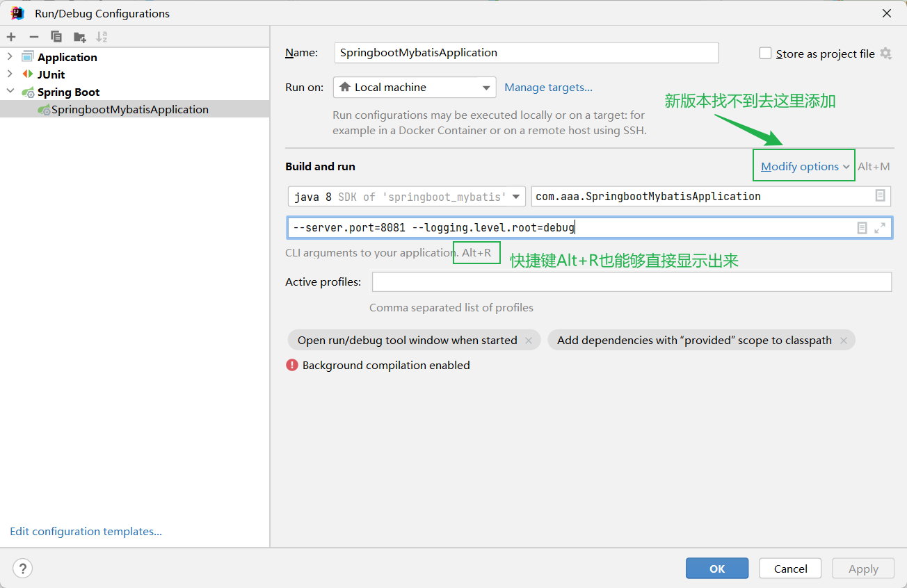The height and width of the screenshot is (588, 907).
Task: Open Edit configuration templates link
Action: [x=86, y=531]
